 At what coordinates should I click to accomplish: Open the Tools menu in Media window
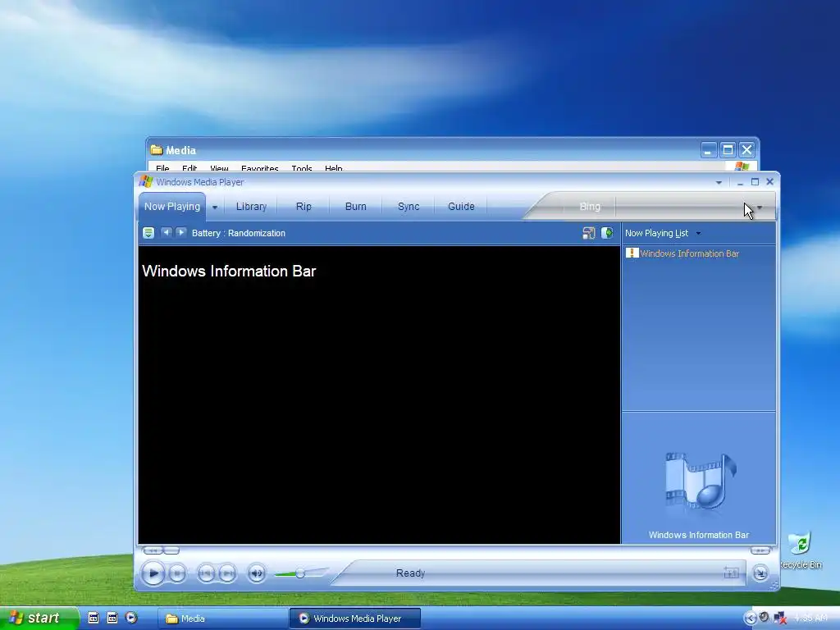coord(302,168)
